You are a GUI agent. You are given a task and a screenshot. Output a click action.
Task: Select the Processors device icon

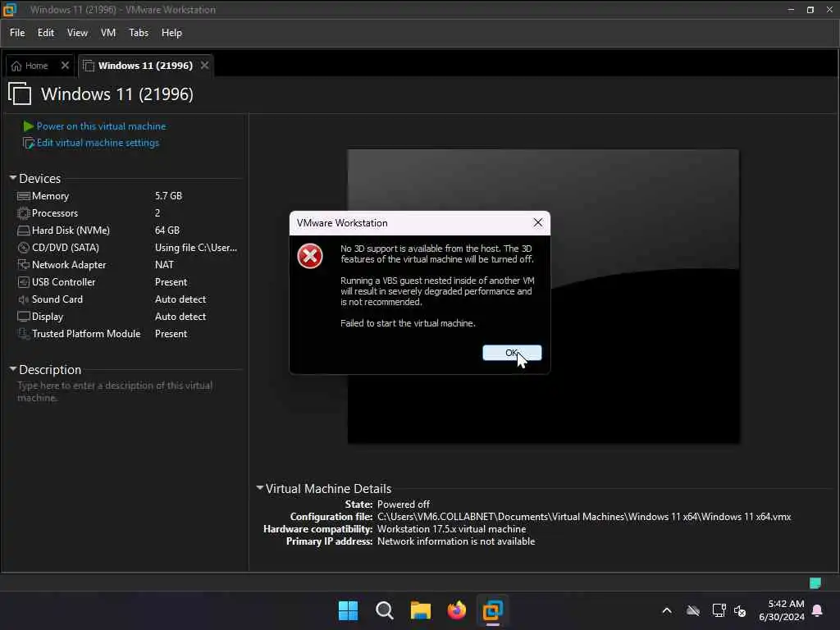(24, 213)
